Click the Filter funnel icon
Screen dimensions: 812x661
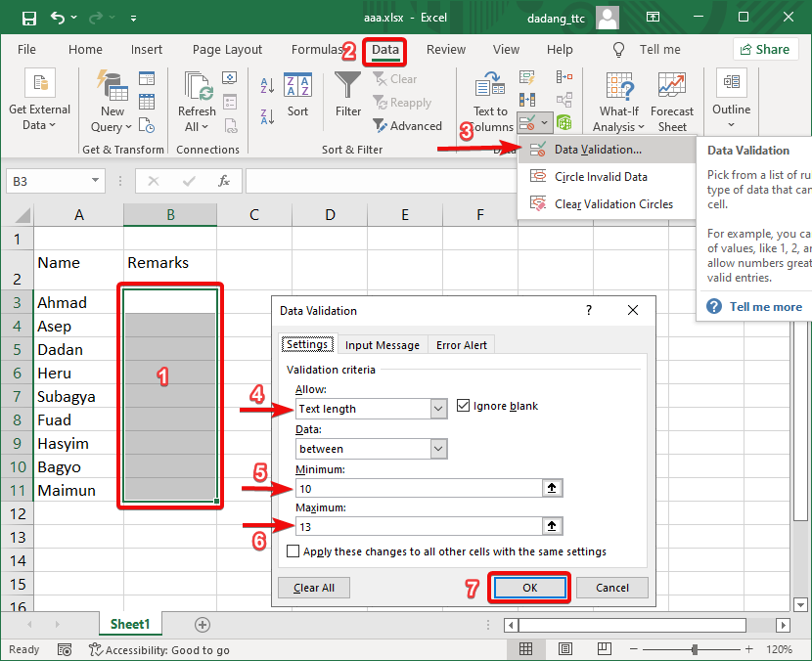tap(348, 87)
